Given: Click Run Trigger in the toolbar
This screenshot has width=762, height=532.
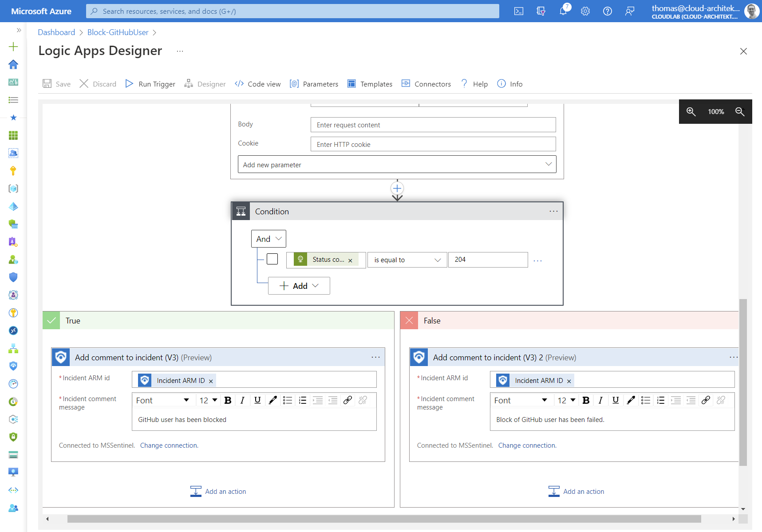Looking at the screenshot, I should pos(150,84).
